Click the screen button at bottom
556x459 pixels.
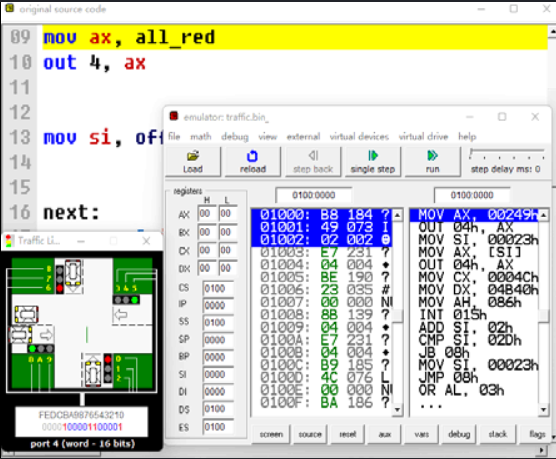(x=271, y=435)
